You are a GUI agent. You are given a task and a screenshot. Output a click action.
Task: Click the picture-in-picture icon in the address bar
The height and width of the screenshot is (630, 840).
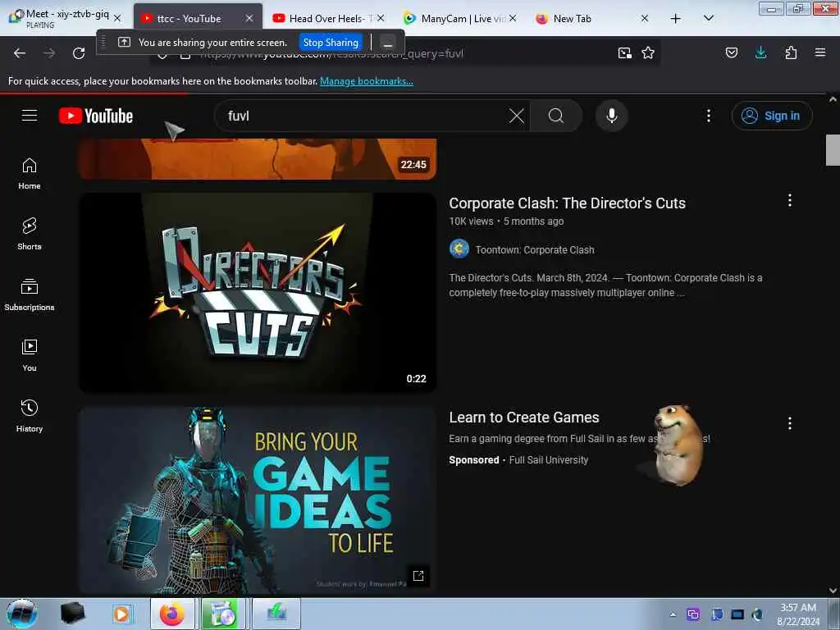(x=624, y=52)
